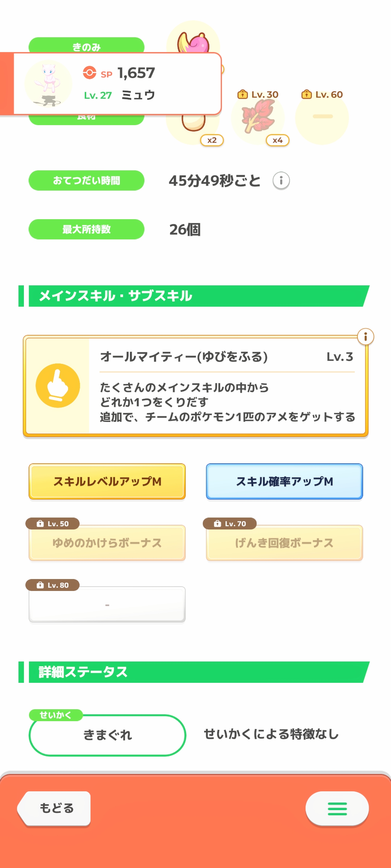391x868 pixels.
Task: Tap the yellow finger ゆびをふる skill icon
Action: [58, 386]
